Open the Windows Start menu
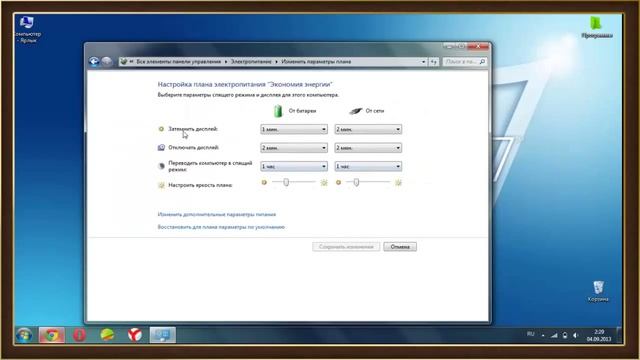The image size is (640, 360). click(24, 335)
